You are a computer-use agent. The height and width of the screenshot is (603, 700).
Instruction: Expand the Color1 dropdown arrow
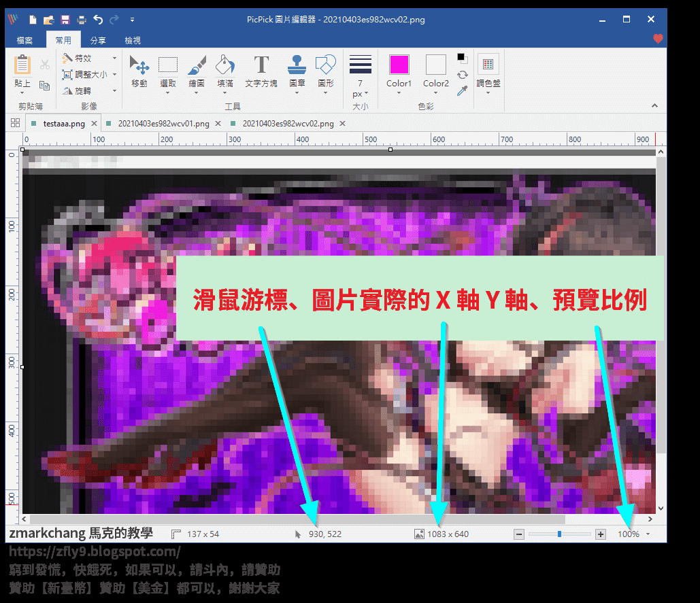pyautogui.click(x=399, y=92)
